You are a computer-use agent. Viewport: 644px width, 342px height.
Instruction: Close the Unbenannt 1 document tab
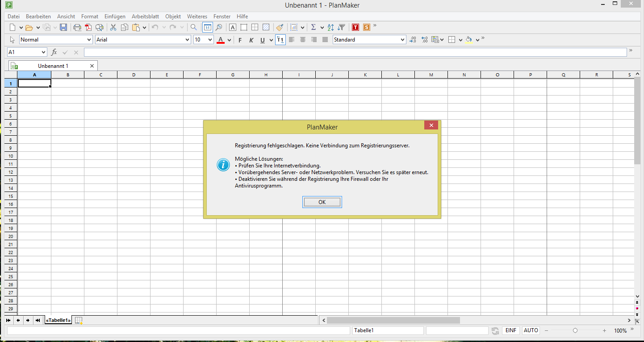pos(92,66)
